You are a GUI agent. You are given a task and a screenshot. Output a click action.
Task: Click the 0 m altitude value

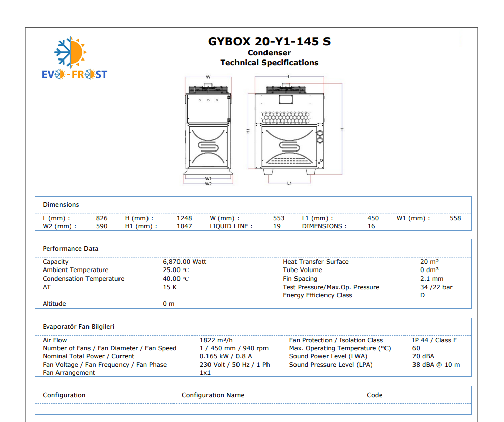pyautogui.click(x=169, y=304)
